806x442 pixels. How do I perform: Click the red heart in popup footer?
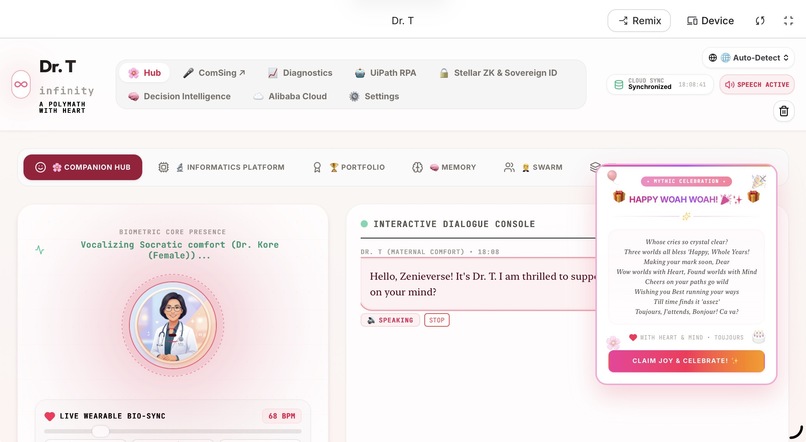pos(633,338)
